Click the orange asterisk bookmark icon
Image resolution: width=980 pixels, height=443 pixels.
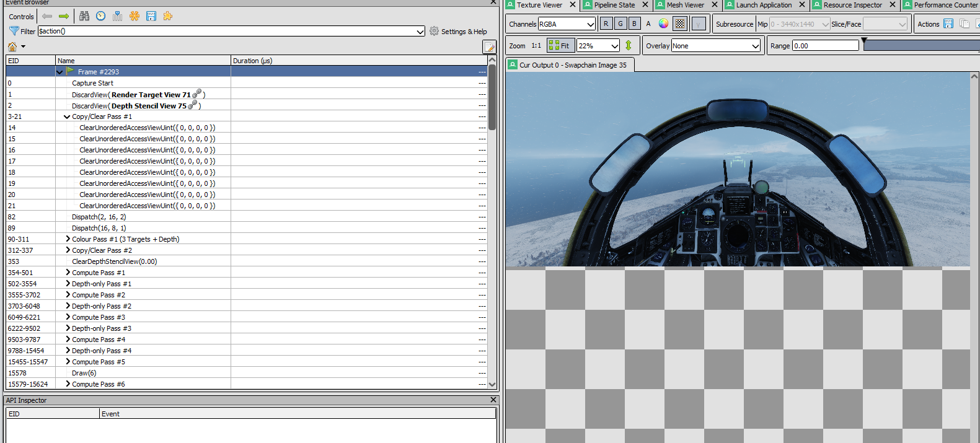[135, 16]
